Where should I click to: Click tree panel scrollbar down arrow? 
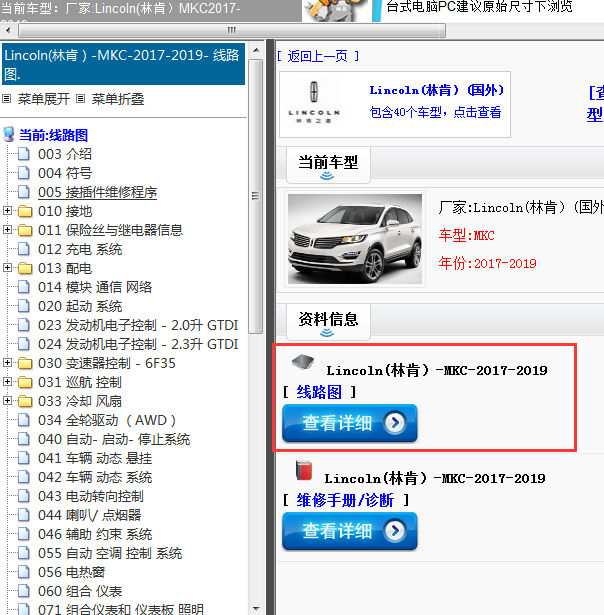click(256, 609)
